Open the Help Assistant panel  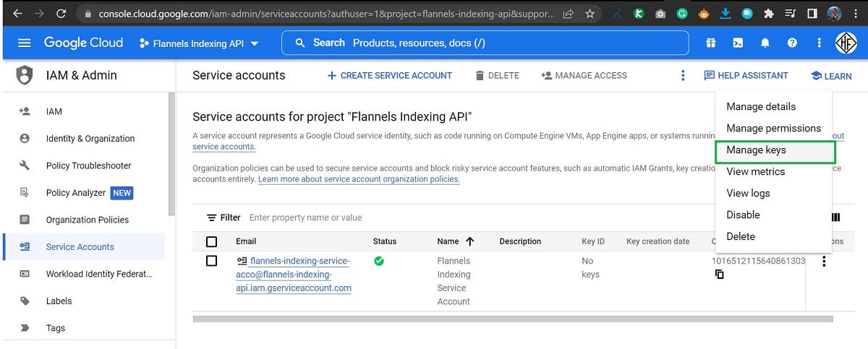[746, 75]
